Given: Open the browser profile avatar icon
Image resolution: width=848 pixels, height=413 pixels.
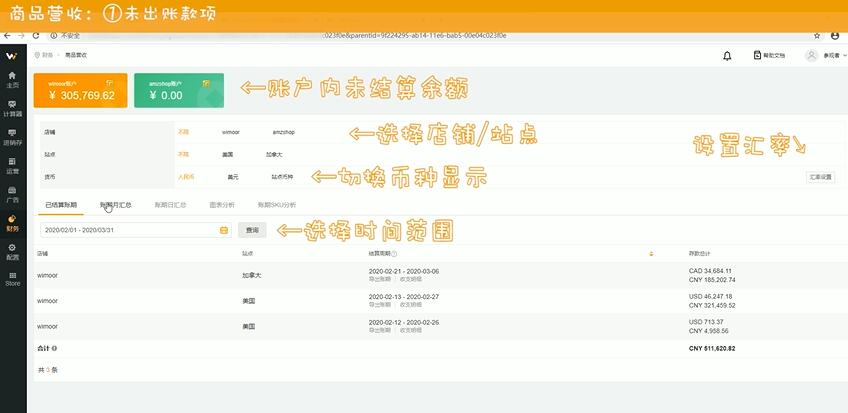Looking at the screenshot, I should (836, 36).
